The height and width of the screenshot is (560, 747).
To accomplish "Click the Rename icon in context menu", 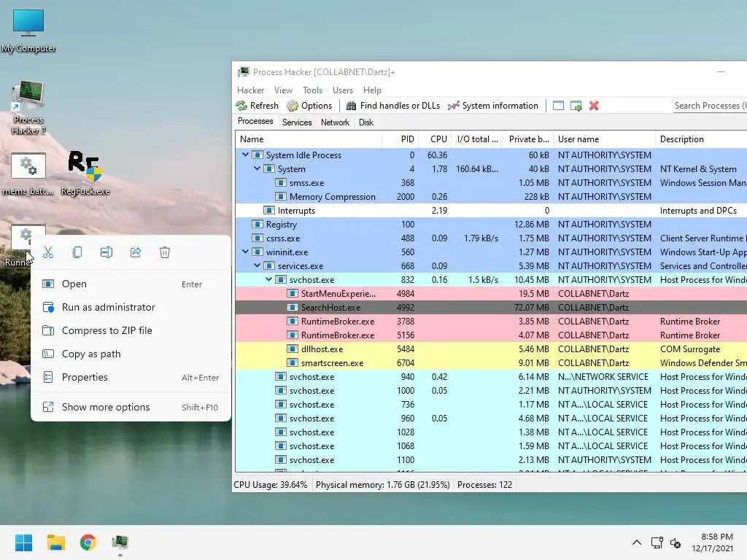I will tap(107, 252).
